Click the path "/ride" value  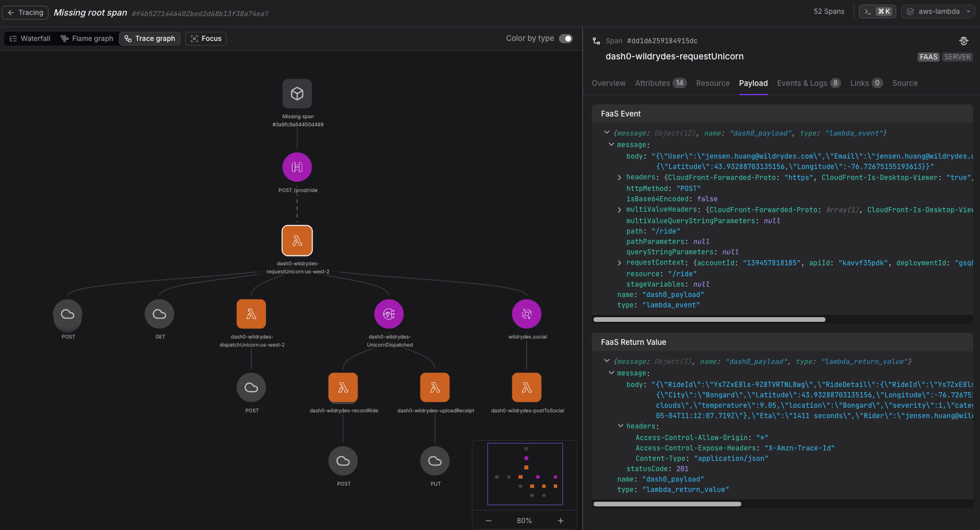(666, 231)
